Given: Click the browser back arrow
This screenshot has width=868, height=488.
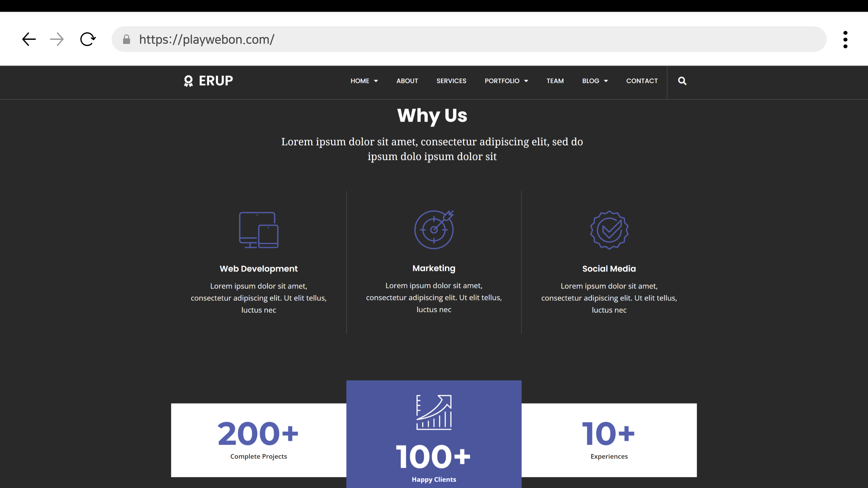Looking at the screenshot, I should pyautogui.click(x=29, y=39).
